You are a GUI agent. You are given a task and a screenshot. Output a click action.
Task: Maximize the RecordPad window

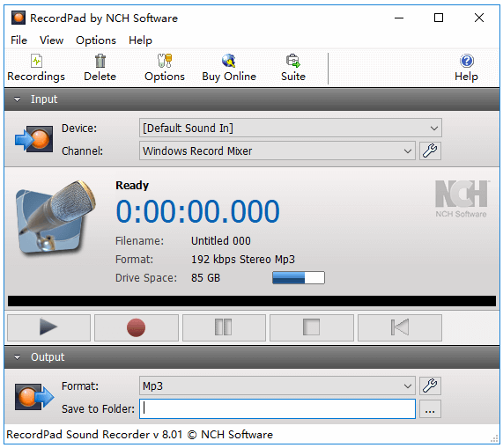coord(439,18)
